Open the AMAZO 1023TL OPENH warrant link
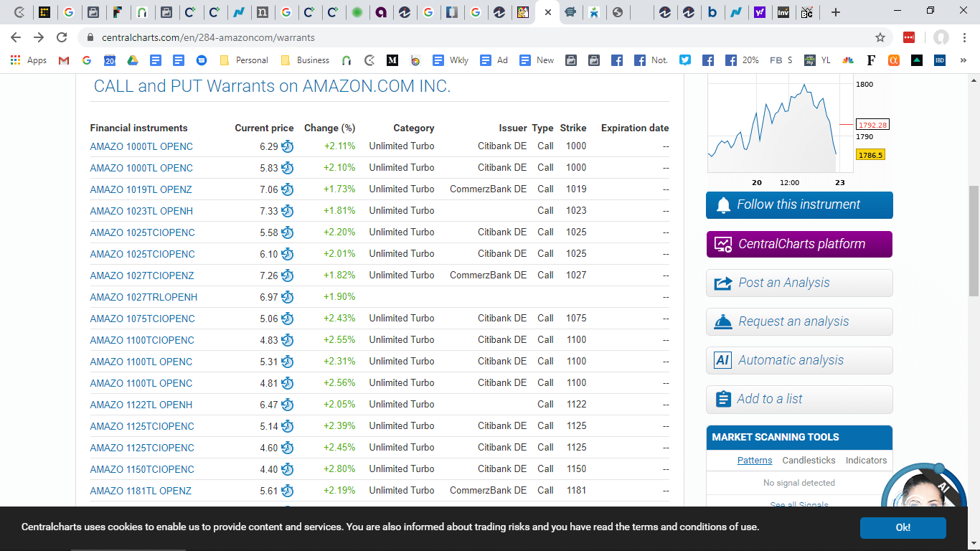The image size is (980, 551). (141, 211)
